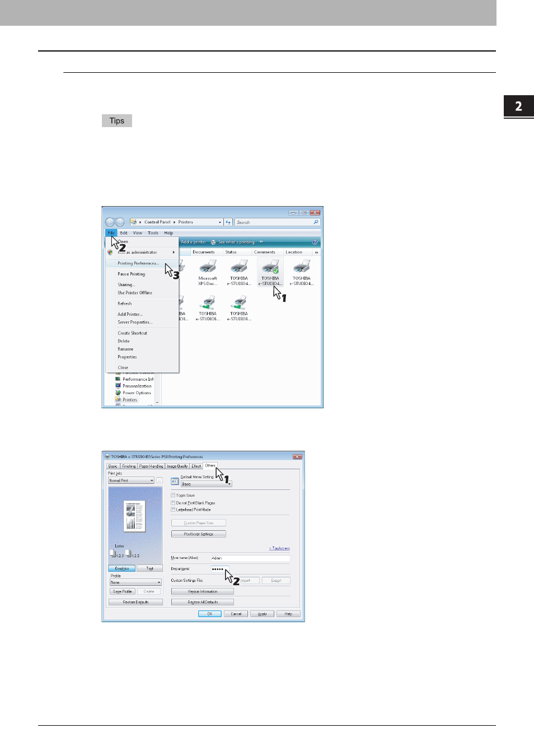Select the Text preview toggle button
The image size is (534, 756).
(149, 568)
